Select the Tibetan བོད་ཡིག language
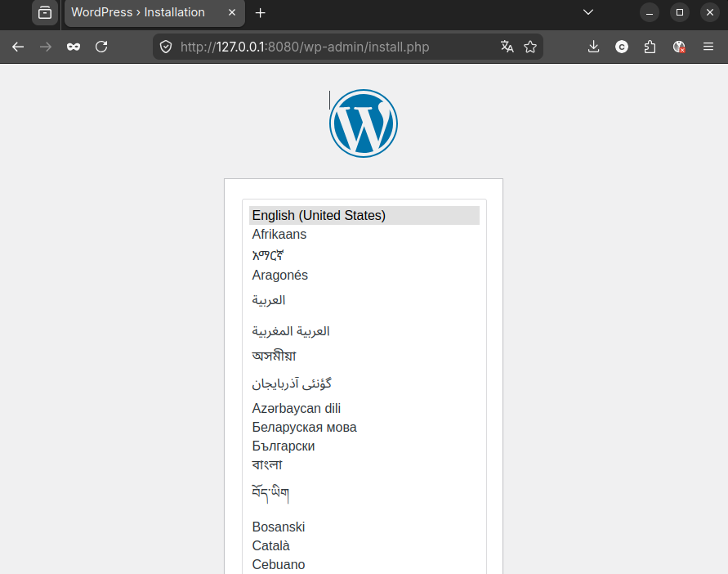728x574 pixels. point(364,494)
